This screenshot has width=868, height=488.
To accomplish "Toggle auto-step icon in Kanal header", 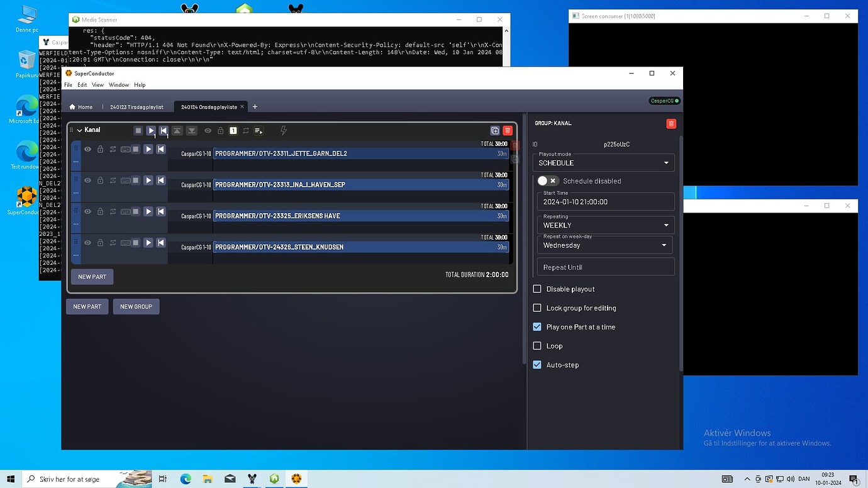I will pos(259,131).
